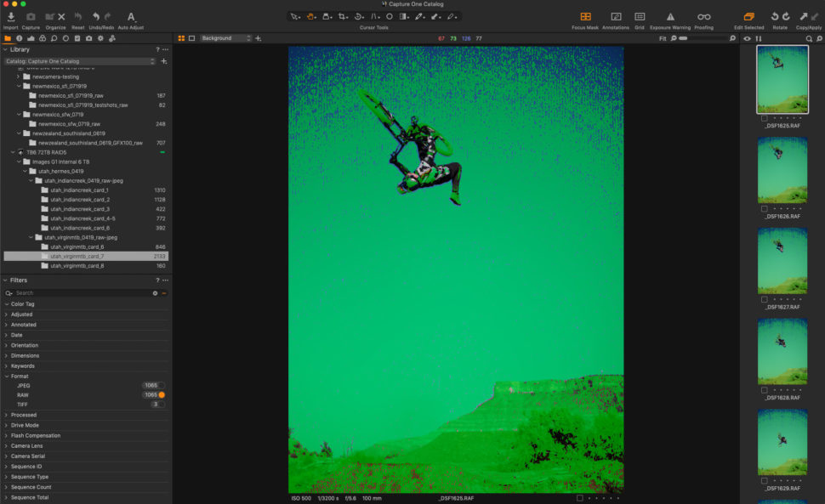Switch to the Library tool tab
Screen dimensions: 825x504
coord(9,38)
